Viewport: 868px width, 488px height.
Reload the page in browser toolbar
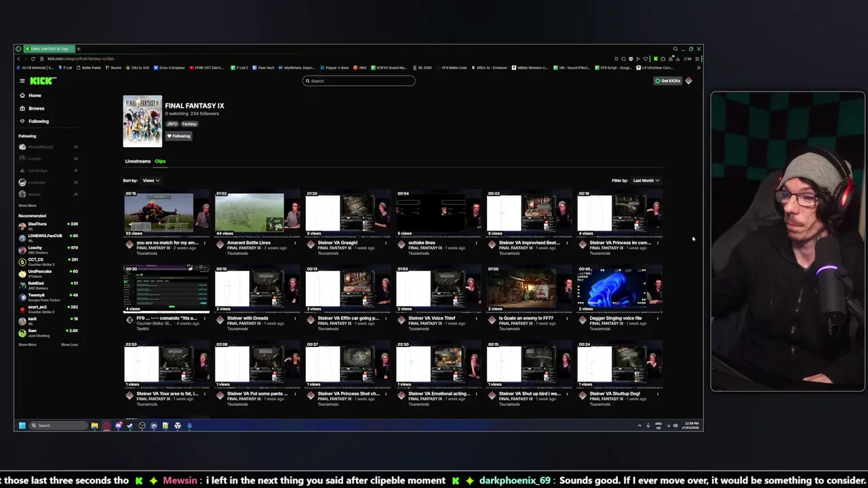(x=33, y=58)
